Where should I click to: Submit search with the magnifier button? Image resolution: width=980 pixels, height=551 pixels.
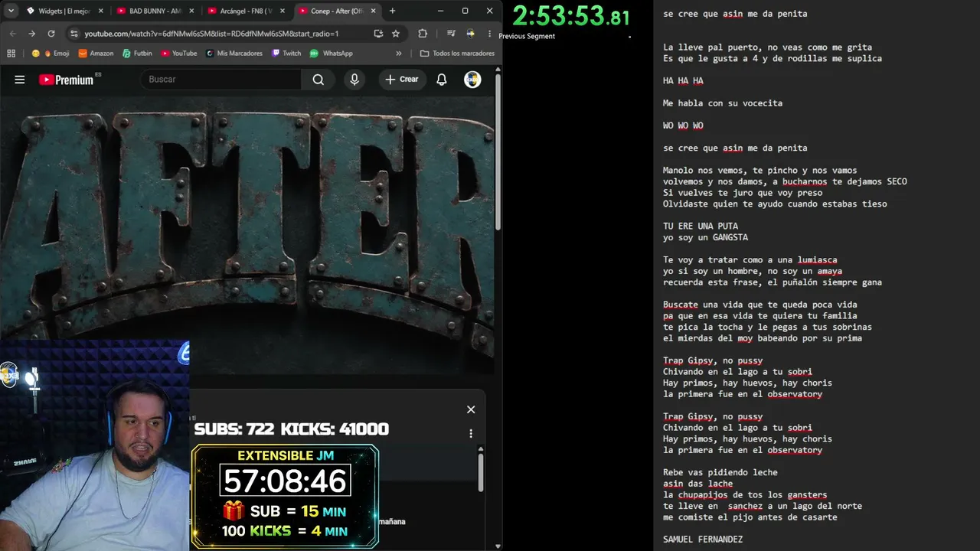tap(318, 80)
